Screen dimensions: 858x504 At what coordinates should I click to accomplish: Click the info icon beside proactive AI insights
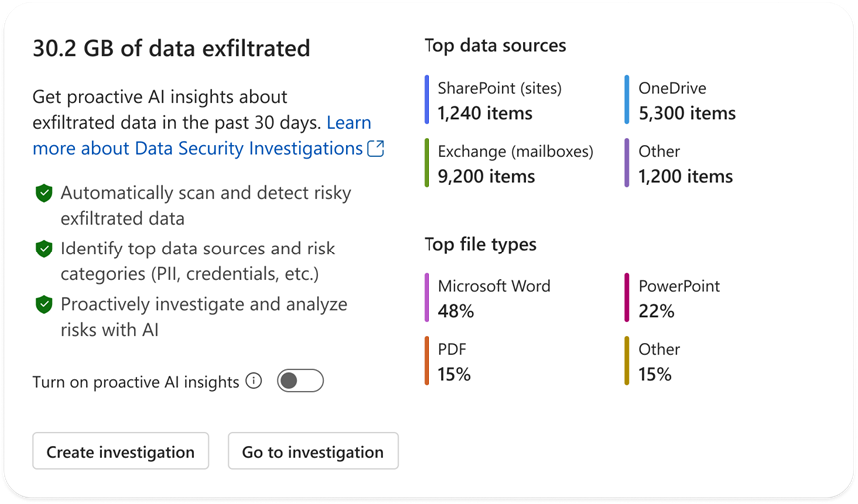(x=254, y=381)
